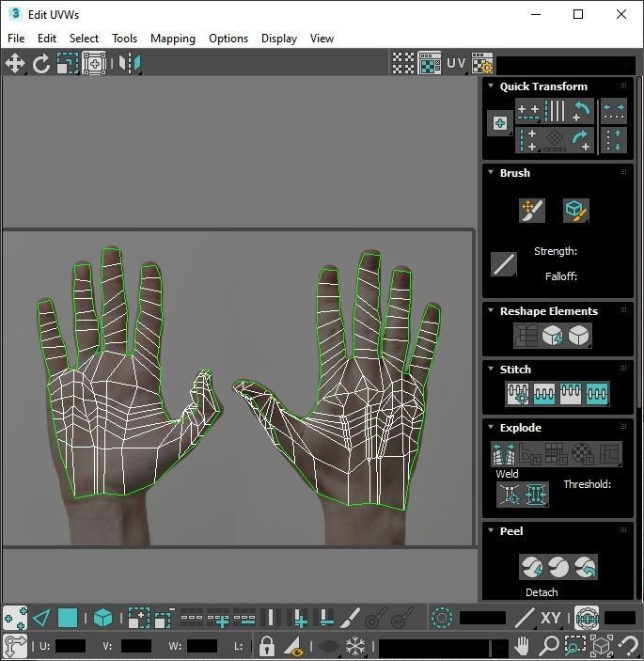Open the Mapping menu
This screenshot has height=661, width=644.
(x=173, y=39)
